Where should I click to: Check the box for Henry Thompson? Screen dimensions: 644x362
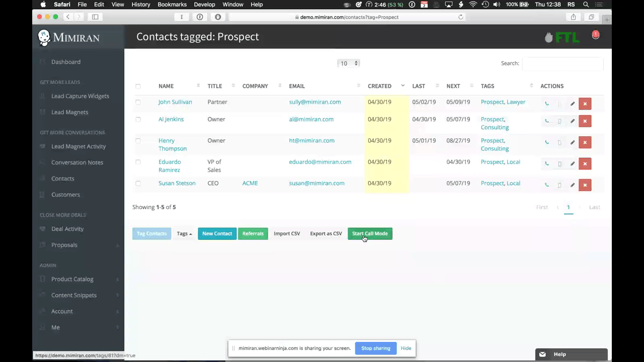pos(138,141)
